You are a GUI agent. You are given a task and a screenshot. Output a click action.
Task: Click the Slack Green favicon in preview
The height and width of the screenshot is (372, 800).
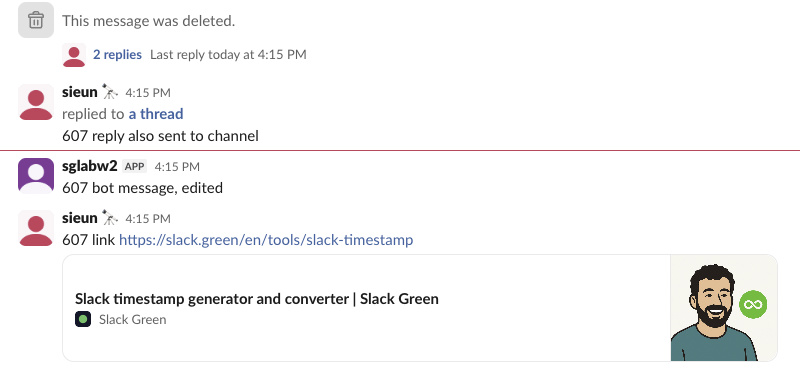coord(83,319)
